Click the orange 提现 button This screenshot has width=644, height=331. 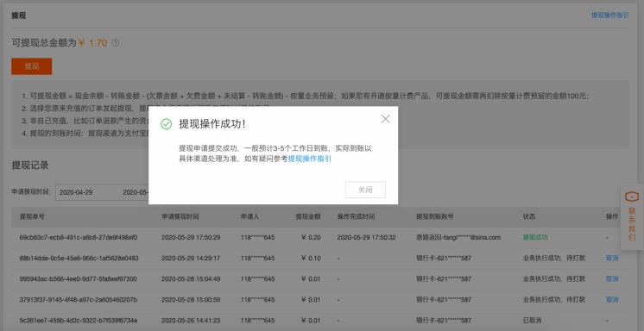pyautogui.click(x=32, y=66)
